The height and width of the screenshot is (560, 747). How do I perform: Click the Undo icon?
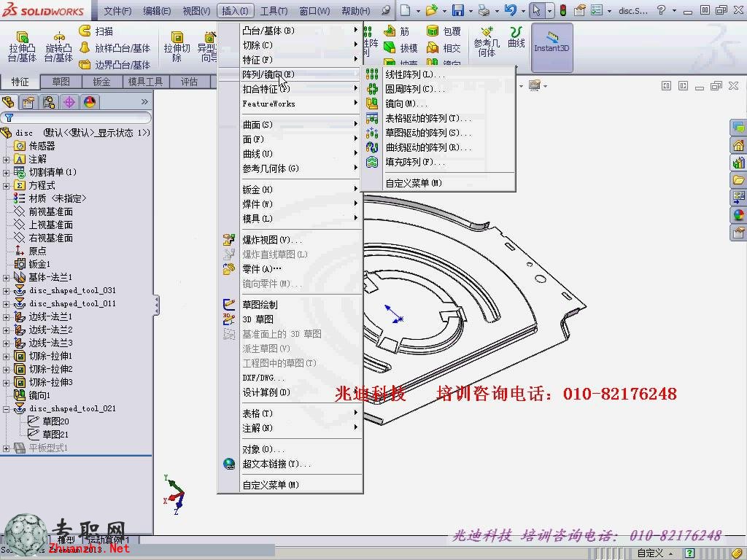pyautogui.click(x=510, y=10)
